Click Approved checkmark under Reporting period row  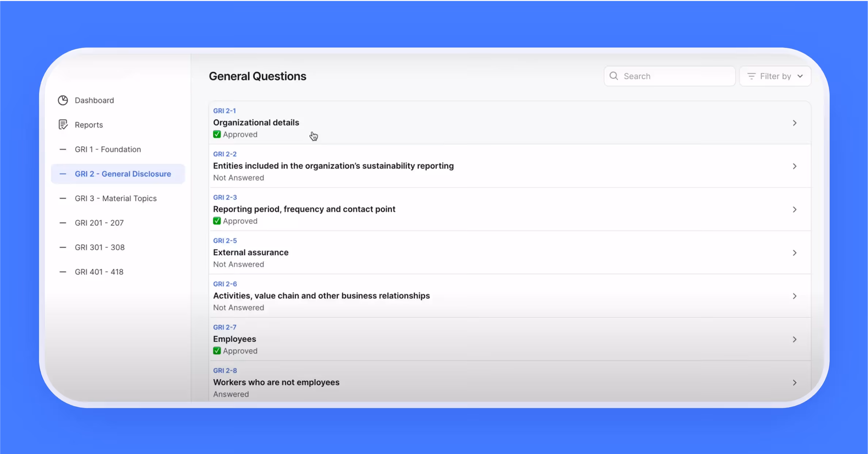pos(217,221)
